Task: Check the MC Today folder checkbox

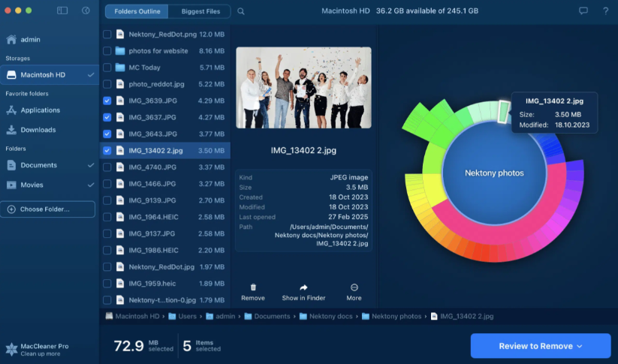Action: tap(107, 68)
